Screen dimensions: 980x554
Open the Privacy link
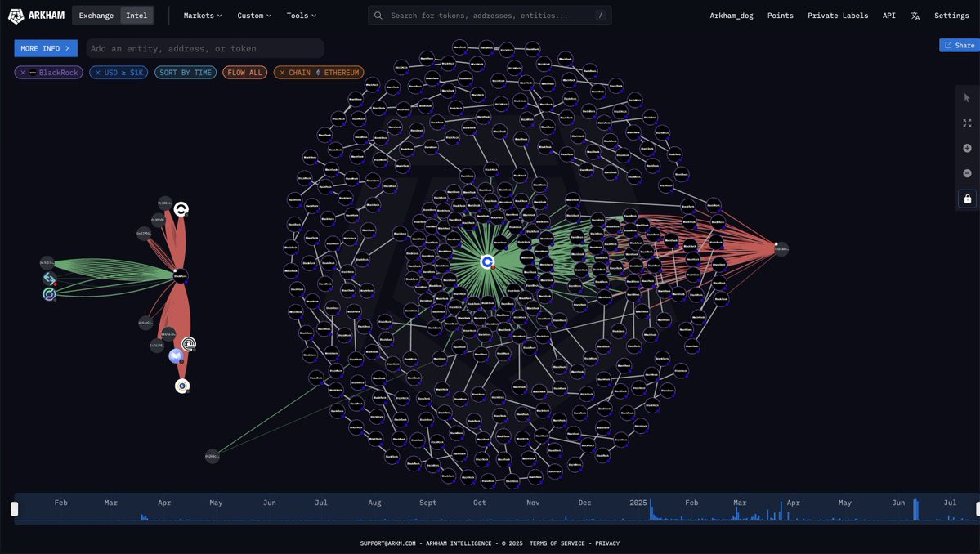click(x=606, y=543)
